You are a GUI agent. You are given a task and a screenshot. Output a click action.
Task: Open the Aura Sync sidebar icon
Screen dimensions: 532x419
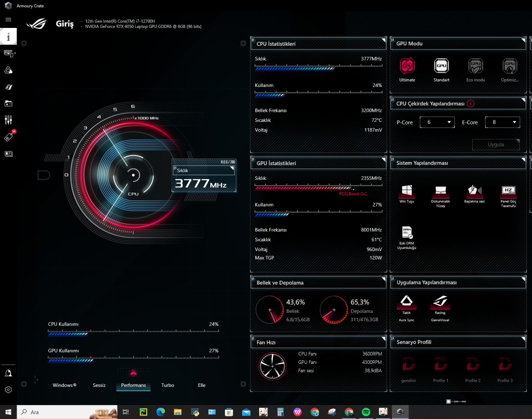pos(8,70)
